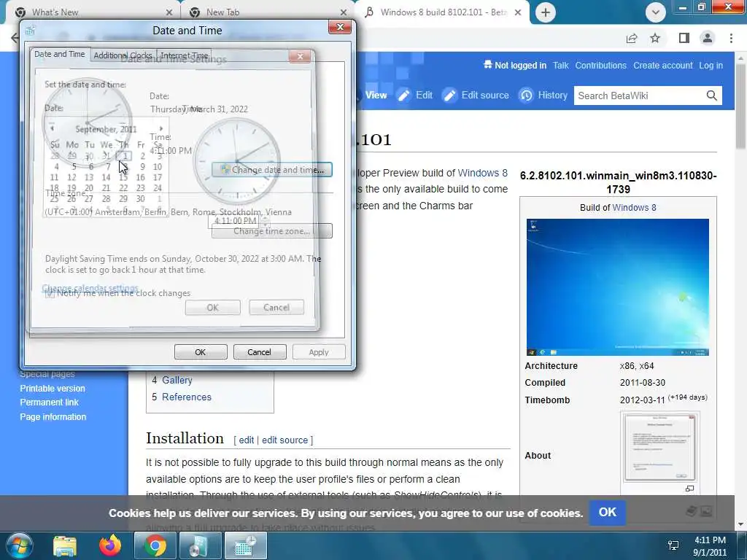
Task: Click the browser back arrow
Action: [x=15, y=38]
